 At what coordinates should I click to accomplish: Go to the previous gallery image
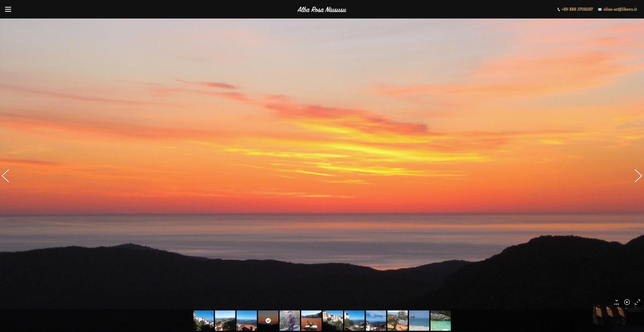tap(6, 176)
